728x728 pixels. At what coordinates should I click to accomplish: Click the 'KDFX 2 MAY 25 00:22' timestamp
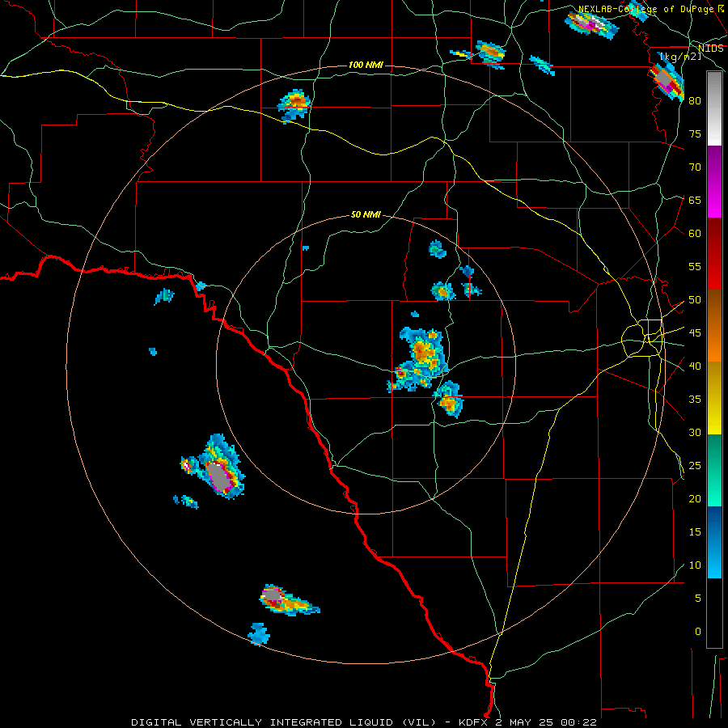[527, 722]
